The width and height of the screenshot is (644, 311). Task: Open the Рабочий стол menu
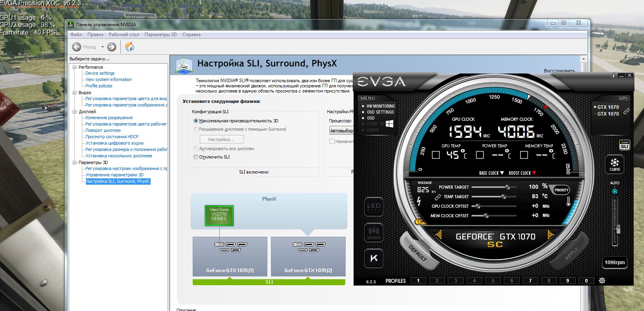pos(124,35)
